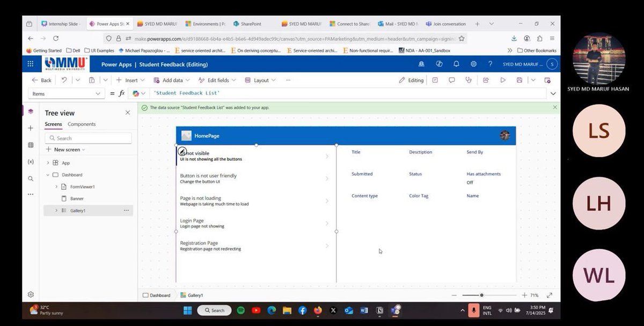Click the Share app icon
The image size is (644, 326).
(486, 80)
